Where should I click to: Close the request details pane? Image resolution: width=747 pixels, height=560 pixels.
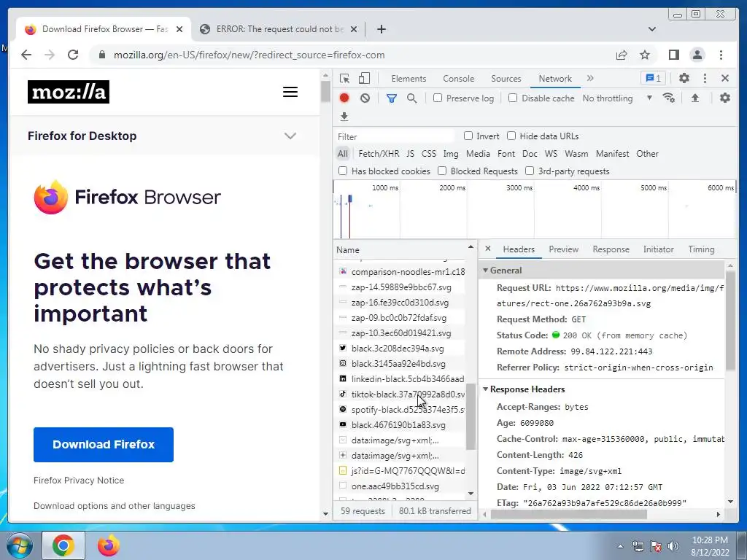point(488,249)
